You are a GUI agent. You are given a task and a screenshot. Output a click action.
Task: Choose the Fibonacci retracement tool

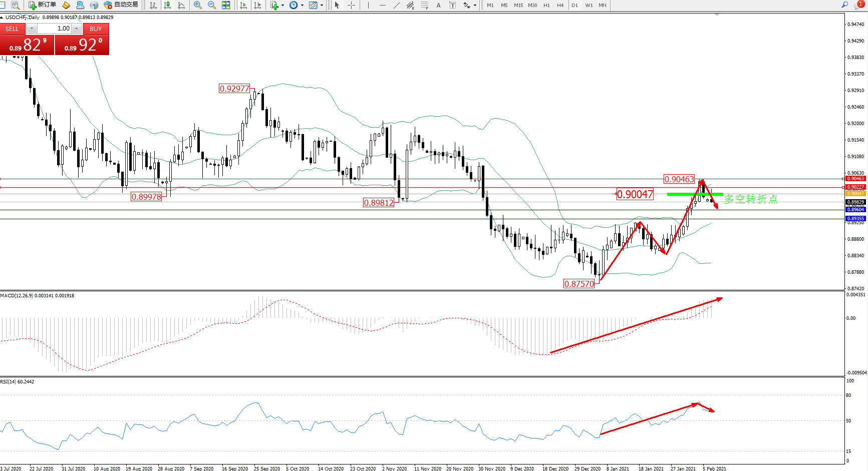tap(424, 5)
